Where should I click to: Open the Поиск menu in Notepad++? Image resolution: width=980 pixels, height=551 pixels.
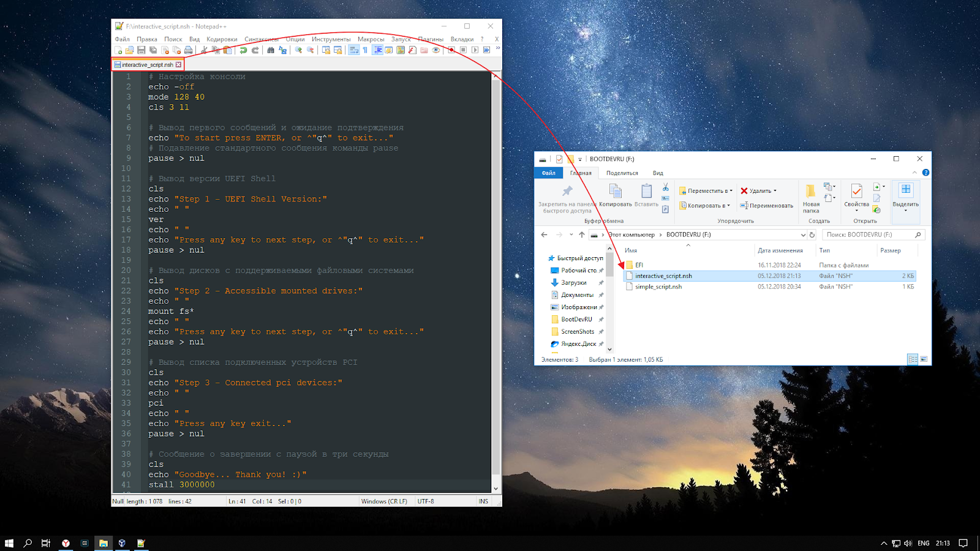click(173, 39)
